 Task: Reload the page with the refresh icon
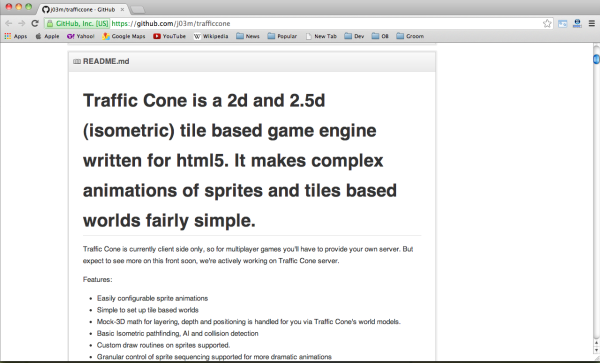(x=35, y=23)
